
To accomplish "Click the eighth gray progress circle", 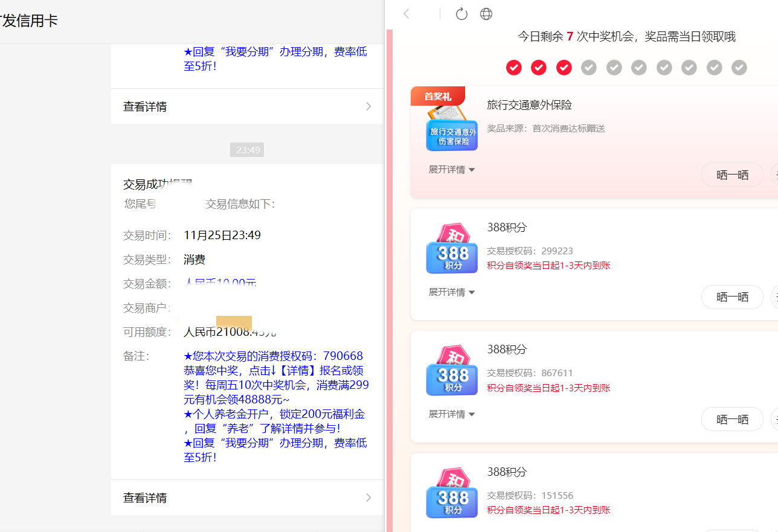I will tap(689, 68).
